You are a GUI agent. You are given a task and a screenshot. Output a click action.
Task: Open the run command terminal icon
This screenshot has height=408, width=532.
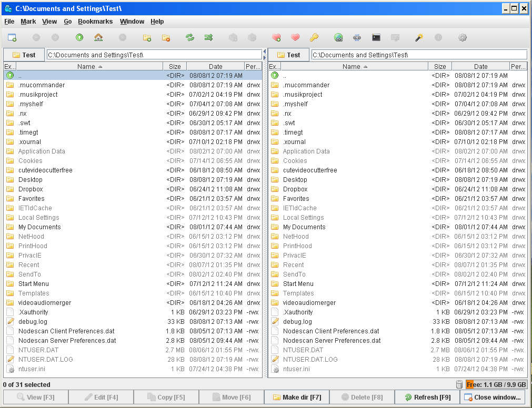(x=376, y=37)
